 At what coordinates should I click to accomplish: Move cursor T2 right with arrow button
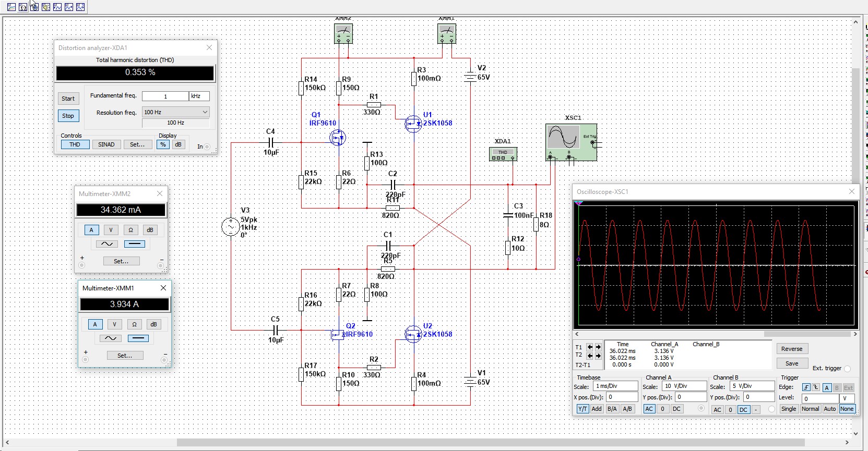click(598, 356)
